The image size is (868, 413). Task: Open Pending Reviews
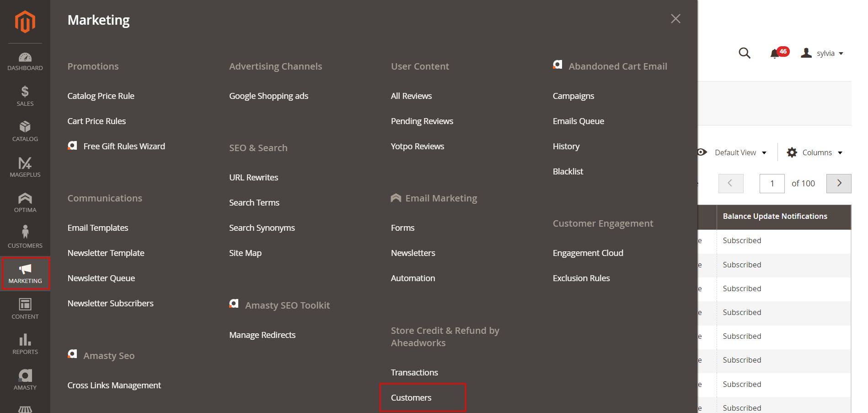click(x=422, y=121)
